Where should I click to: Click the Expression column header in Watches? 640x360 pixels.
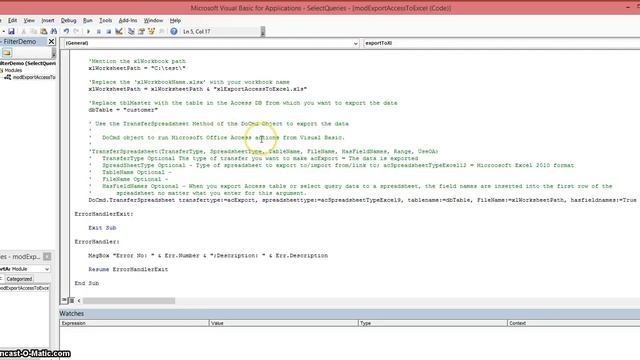click(134, 323)
